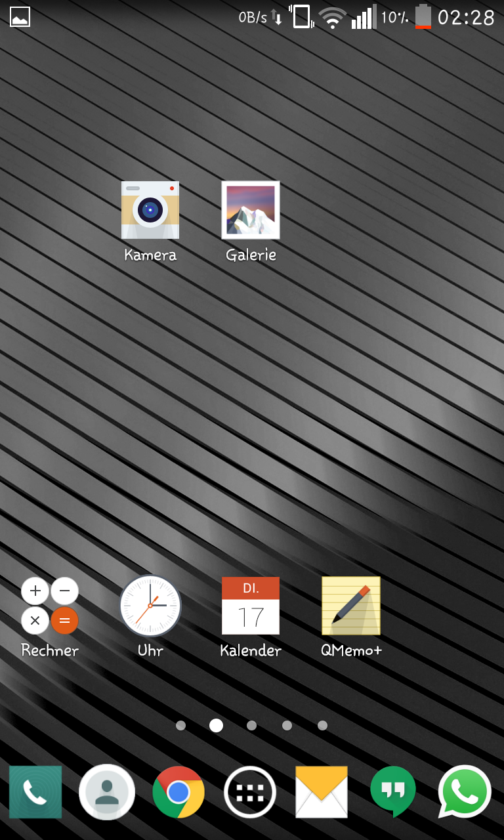Viewport: 504px width, 840px height.
Task: Open the Kamera app
Action: pyautogui.click(x=150, y=211)
